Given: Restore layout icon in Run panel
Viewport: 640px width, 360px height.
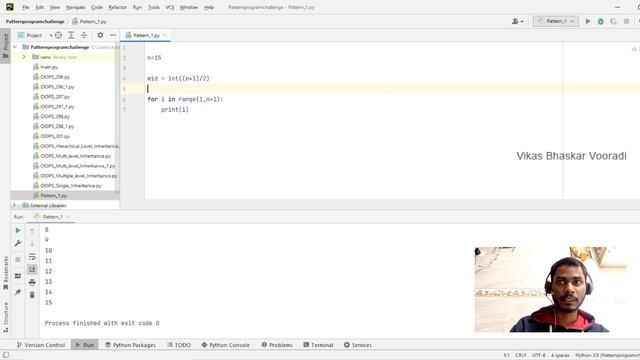Looking at the screenshot, I should pos(18,276).
